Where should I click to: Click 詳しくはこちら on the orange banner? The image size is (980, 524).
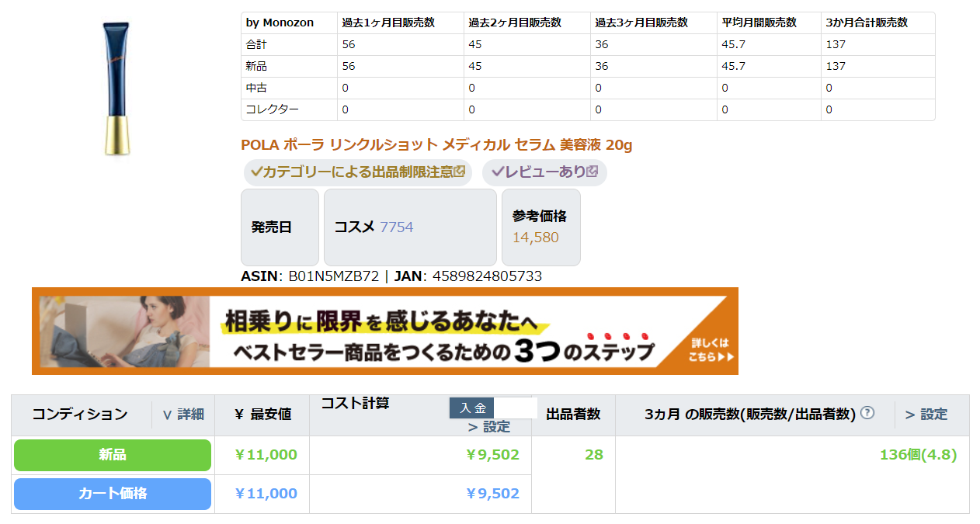pyautogui.click(x=711, y=351)
